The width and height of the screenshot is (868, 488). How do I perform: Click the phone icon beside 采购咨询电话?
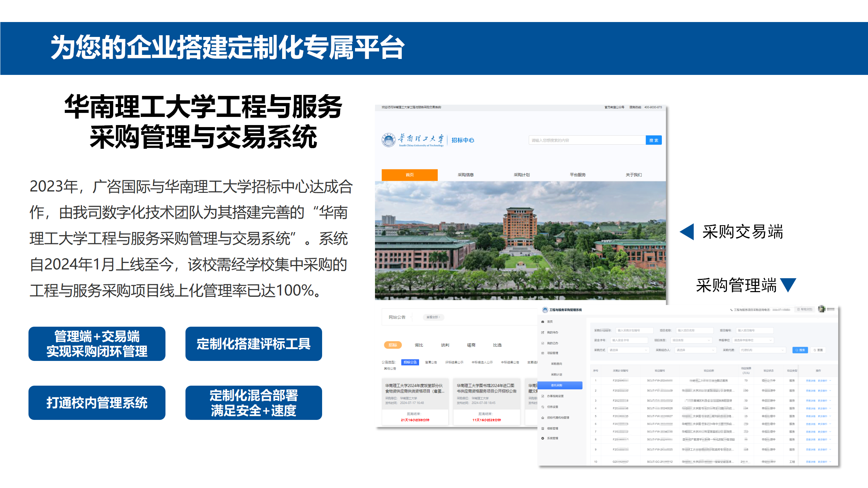click(731, 309)
